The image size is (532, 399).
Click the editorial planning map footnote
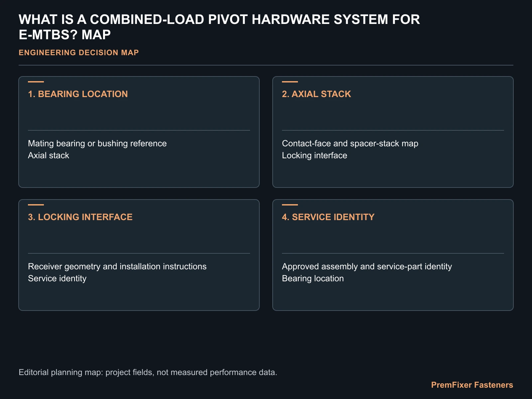tap(148, 372)
